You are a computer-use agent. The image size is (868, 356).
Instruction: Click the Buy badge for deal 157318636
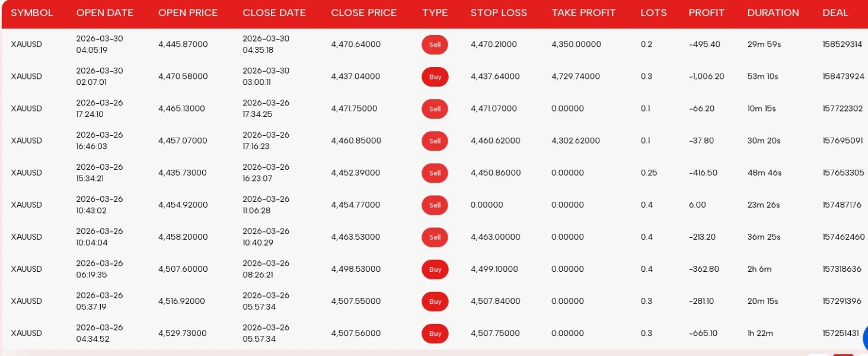coord(435,269)
